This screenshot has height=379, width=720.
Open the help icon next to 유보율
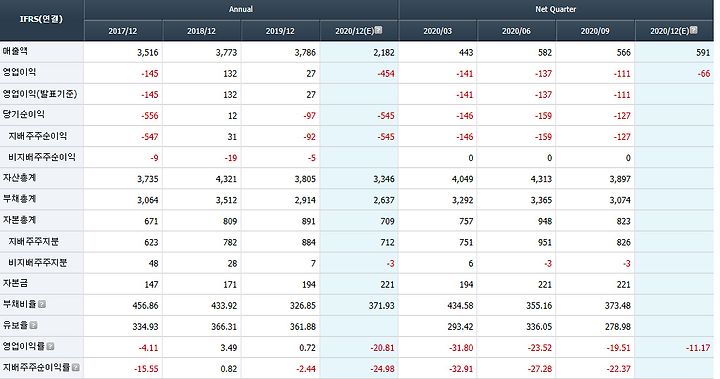(x=33, y=325)
